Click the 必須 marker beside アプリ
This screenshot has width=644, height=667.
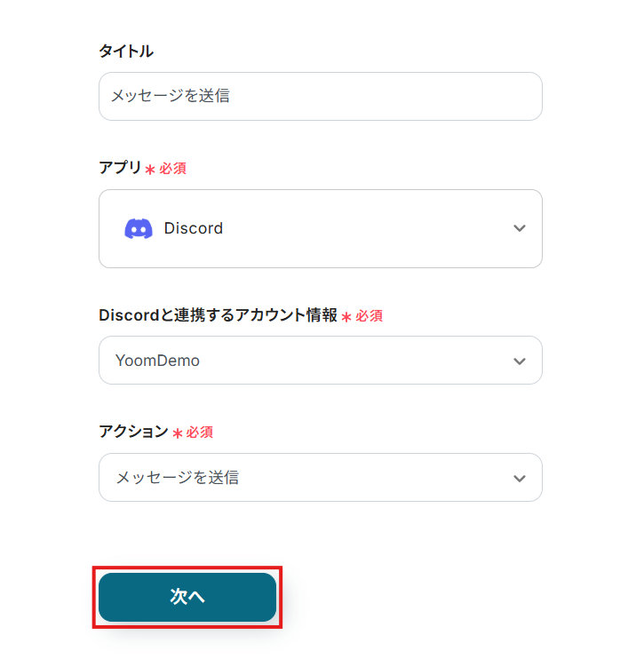click(172, 169)
